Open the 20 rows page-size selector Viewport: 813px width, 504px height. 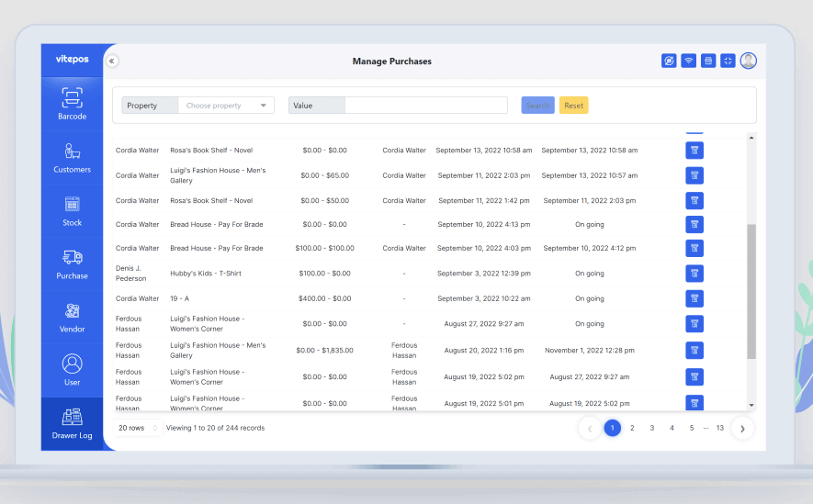coord(140,428)
